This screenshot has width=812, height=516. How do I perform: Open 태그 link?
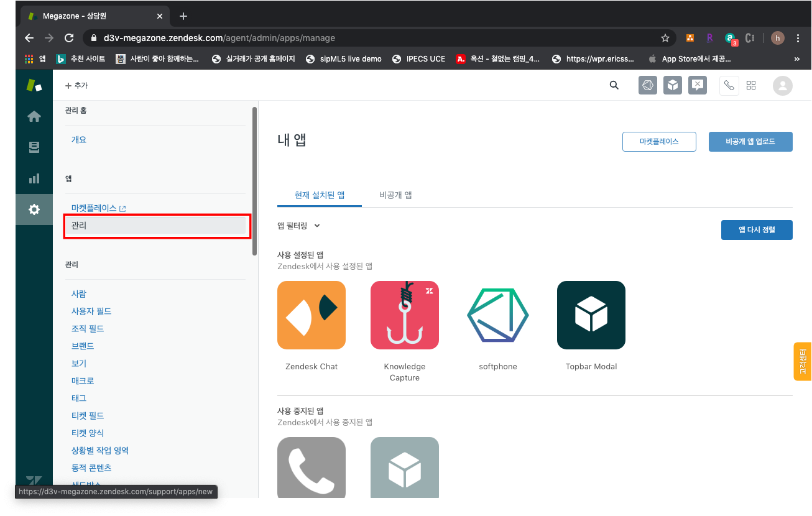pos(79,398)
